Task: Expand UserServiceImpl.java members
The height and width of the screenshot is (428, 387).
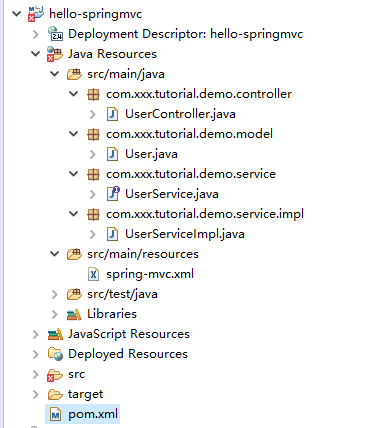Action: [93, 234]
